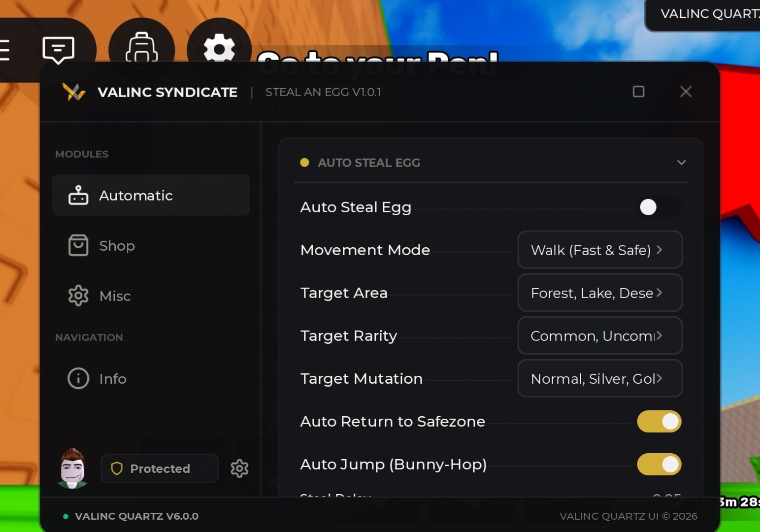This screenshot has width=760, height=532.
Task: Click the Target Rarity label
Action: pos(349,335)
